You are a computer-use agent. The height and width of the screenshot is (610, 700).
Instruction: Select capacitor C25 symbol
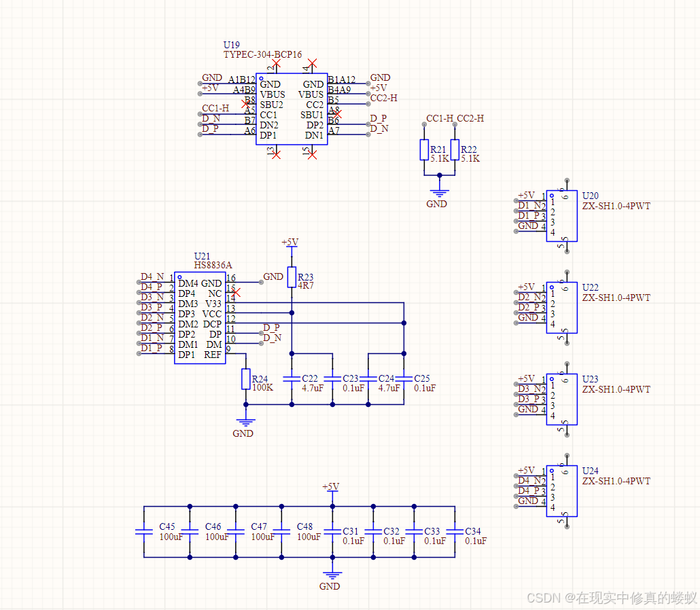pyautogui.click(x=404, y=378)
